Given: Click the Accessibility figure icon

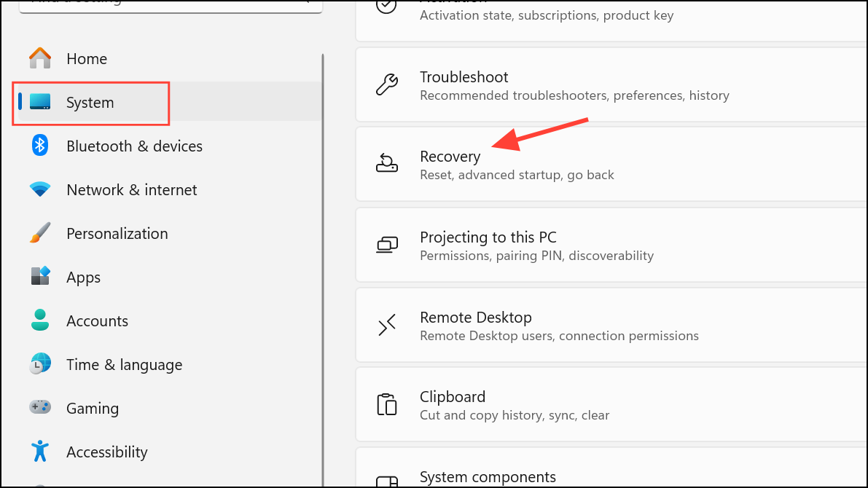Looking at the screenshot, I should [x=40, y=452].
